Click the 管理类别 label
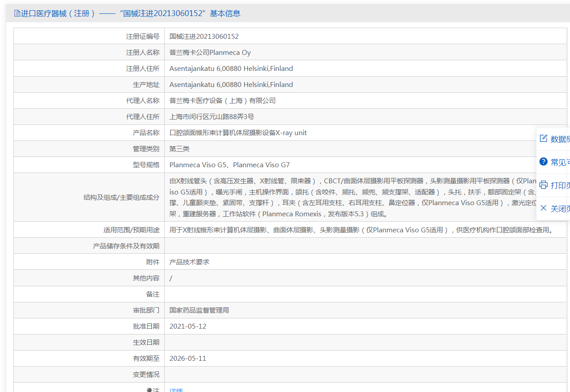The height and width of the screenshot is (392, 570). click(x=146, y=149)
